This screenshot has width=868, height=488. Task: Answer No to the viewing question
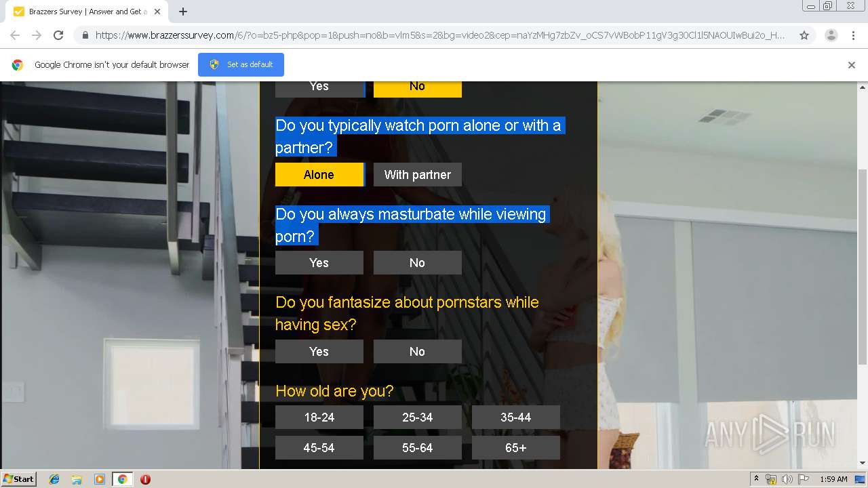417,262
